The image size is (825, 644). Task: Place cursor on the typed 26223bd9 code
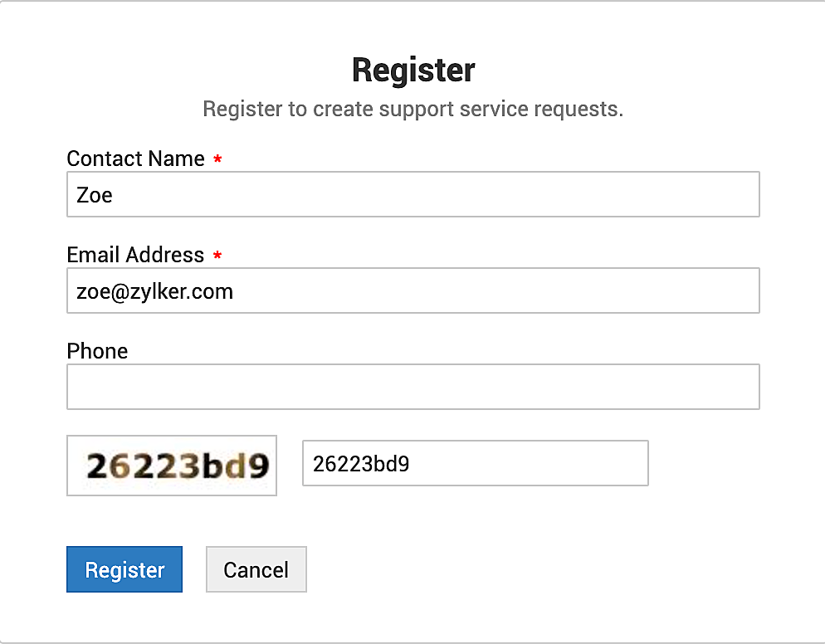[360, 464]
